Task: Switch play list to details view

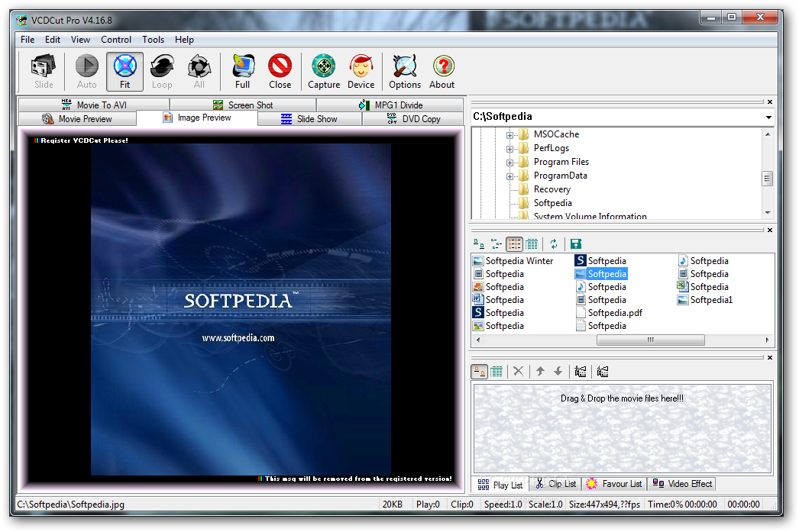Action: pyautogui.click(x=497, y=372)
